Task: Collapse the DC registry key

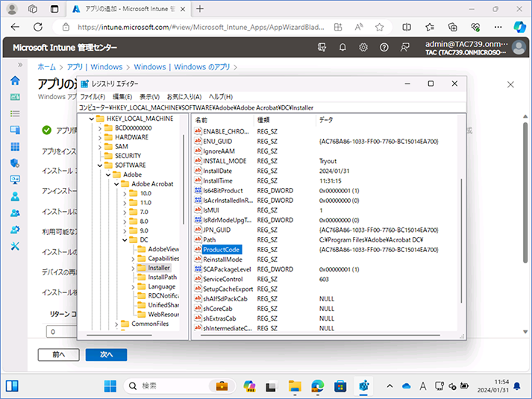Action: (125, 240)
